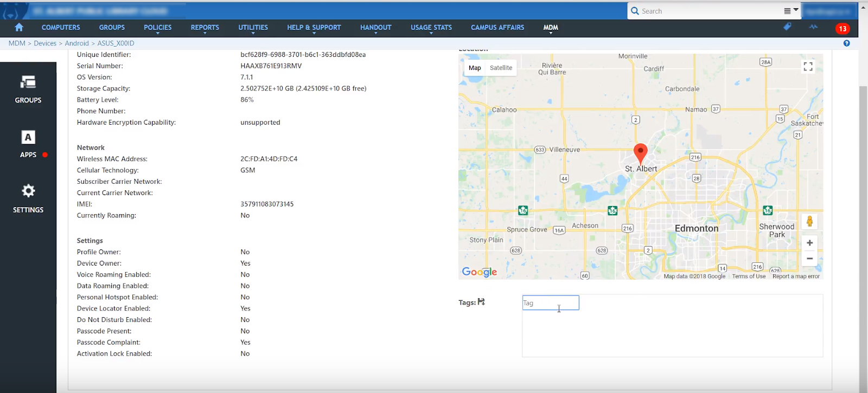Zoom out on the map

(809, 259)
